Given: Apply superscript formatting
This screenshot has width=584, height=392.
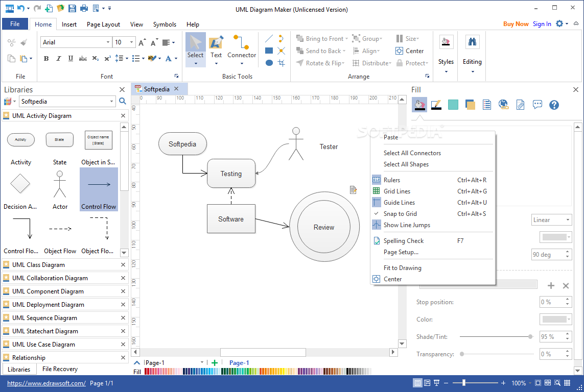Looking at the screenshot, I should coord(107,58).
